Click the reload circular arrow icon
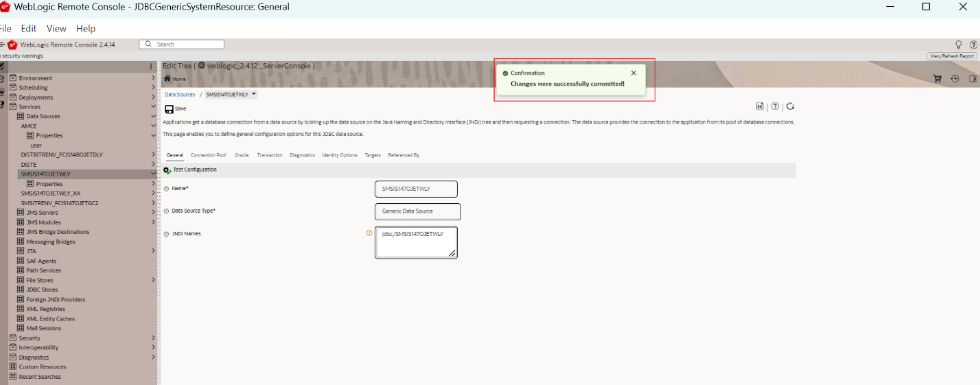Image resolution: width=980 pixels, height=385 pixels. point(791,106)
